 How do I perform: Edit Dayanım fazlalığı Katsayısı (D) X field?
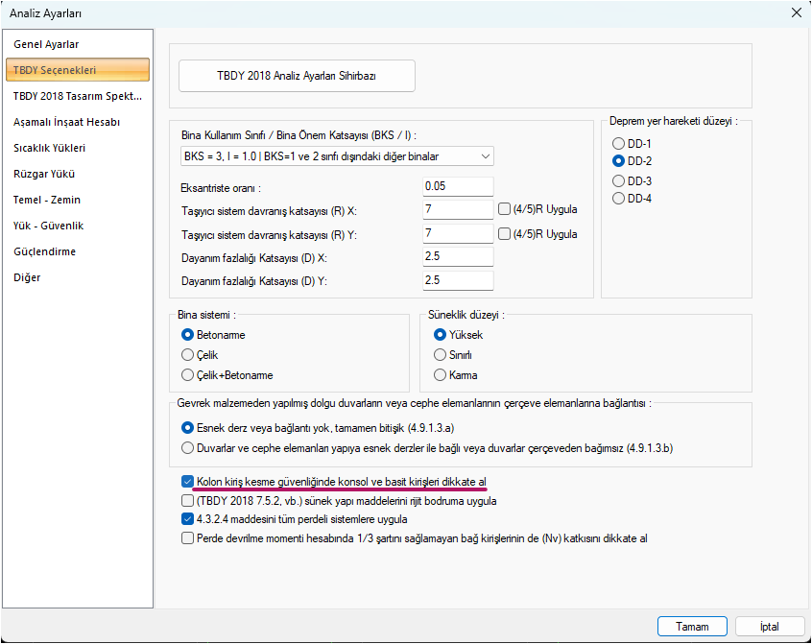(x=458, y=257)
